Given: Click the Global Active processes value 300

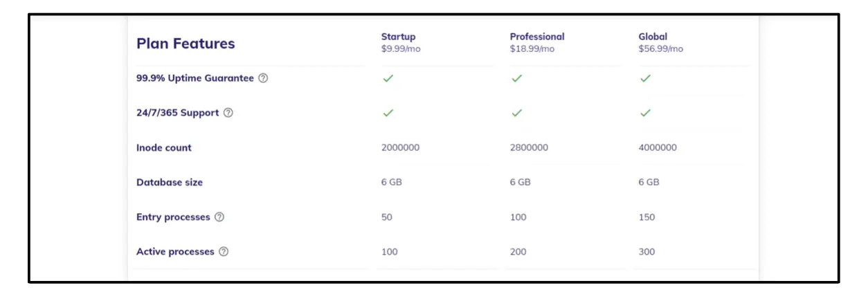Looking at the screenshot, I should [647, 252].
